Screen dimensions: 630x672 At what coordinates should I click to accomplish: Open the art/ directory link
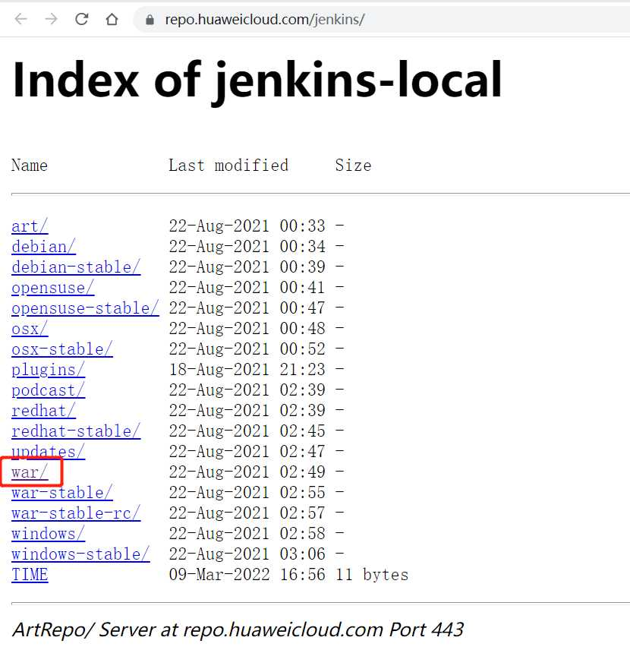click(30, 226)
